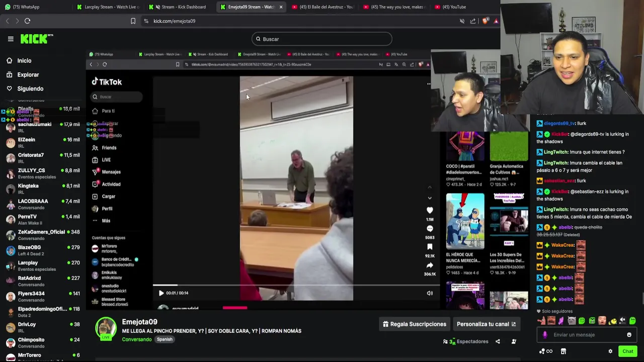Open Brave Shields icon
Screen dimensions: 644x362
click(x=485, y=21)
